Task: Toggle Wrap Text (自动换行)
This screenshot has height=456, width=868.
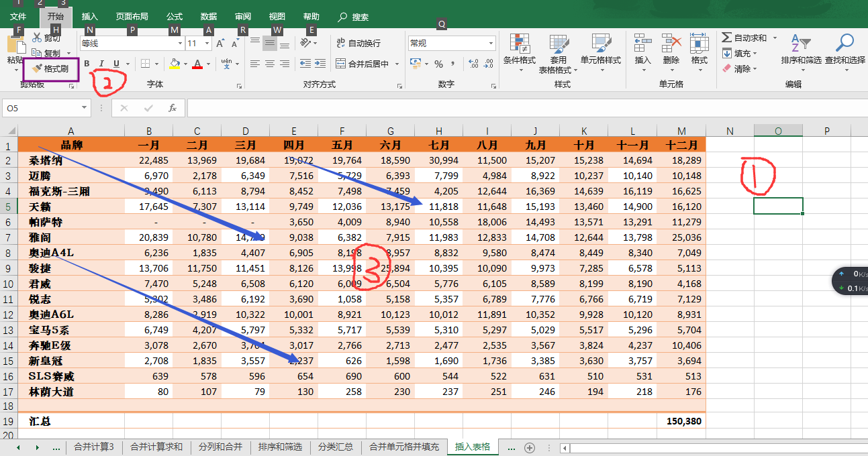Action: [x=358, y=43]
